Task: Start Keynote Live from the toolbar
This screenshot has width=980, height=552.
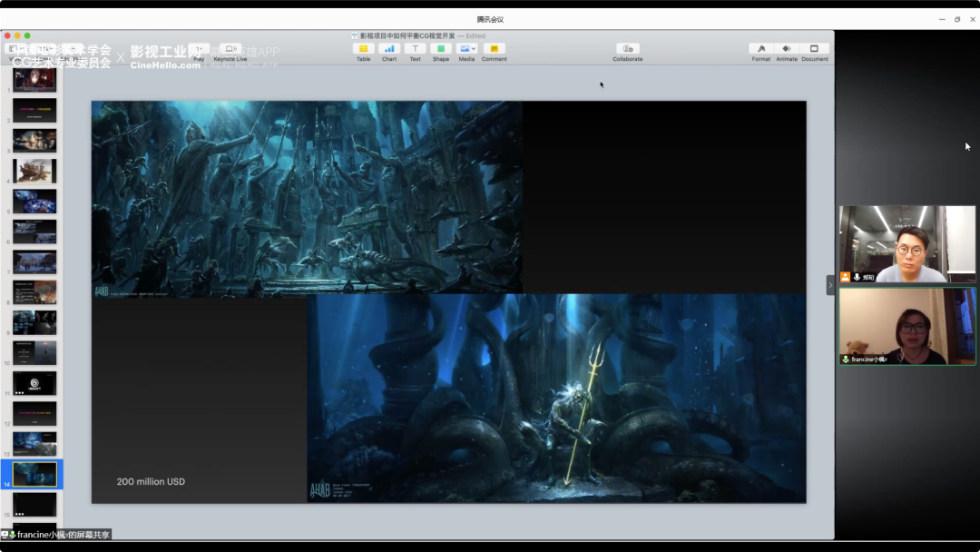Action: pyautogui.click(x=230, y=50)
